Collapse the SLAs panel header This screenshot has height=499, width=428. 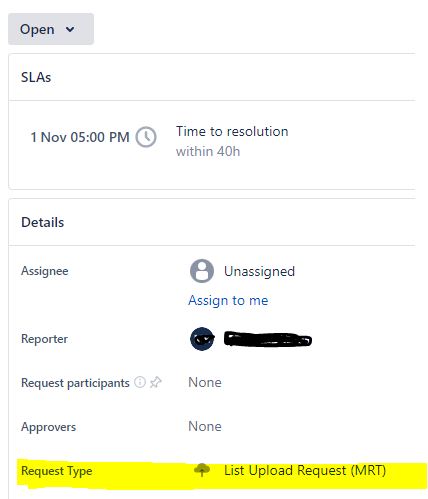(x=212, y=77)
